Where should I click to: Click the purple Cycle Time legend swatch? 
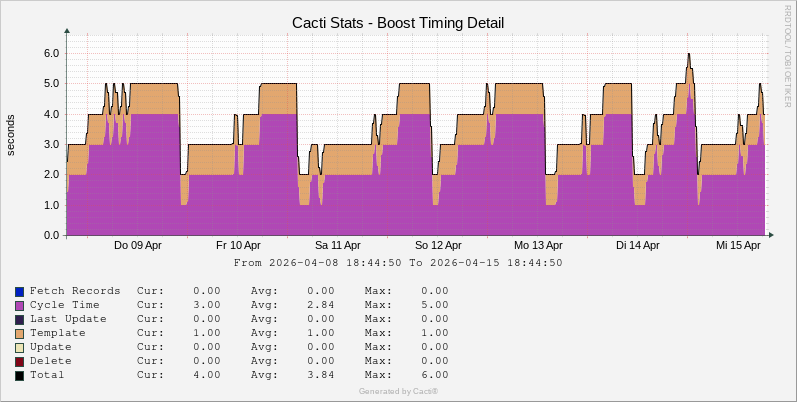pyautogui.click(x=19, y=305)
